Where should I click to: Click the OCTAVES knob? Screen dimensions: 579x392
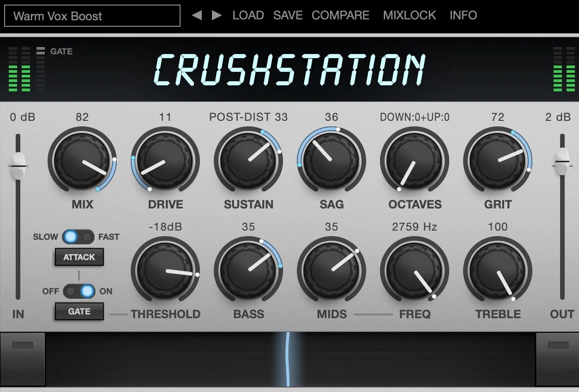[x=415, y=160]
